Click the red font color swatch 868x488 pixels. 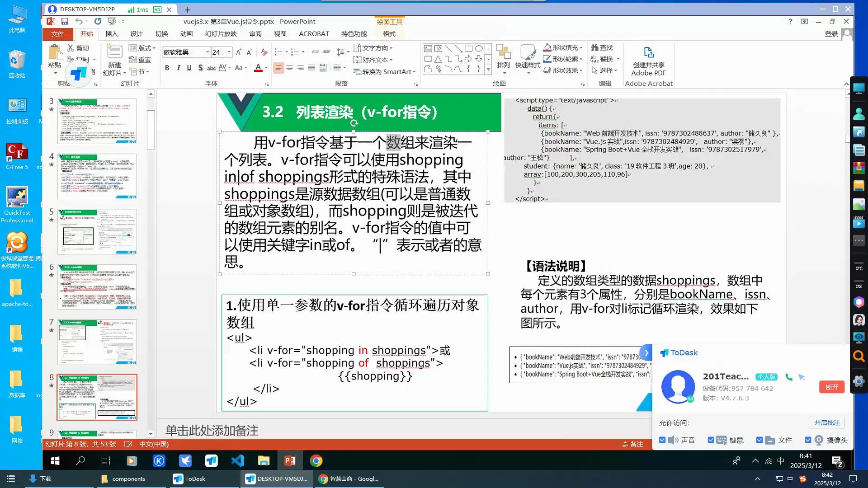258,68
